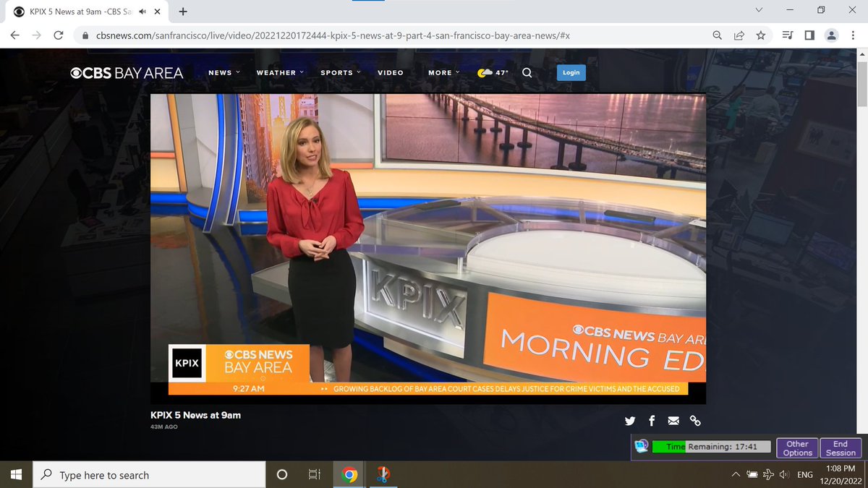Open Chrome zoom magnifier in address bar
868x488 pixels.
pyautogui.click(x=717, y=35)
